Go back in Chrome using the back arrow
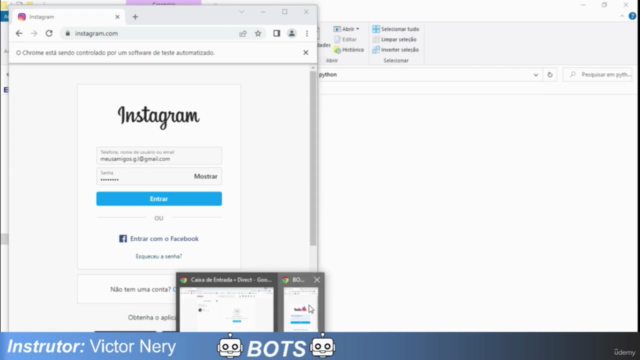Image resolution: width=640 pixels, height=360 pixels. [19, 33]
